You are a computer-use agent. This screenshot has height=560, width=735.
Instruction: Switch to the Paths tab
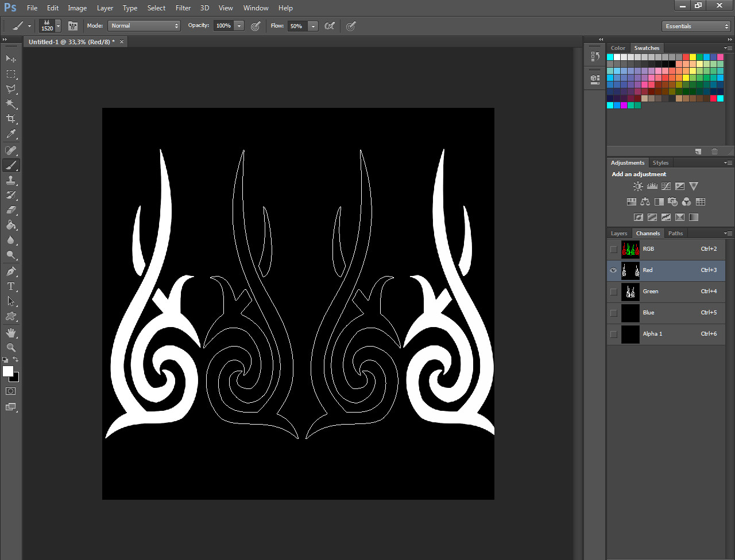676,234
